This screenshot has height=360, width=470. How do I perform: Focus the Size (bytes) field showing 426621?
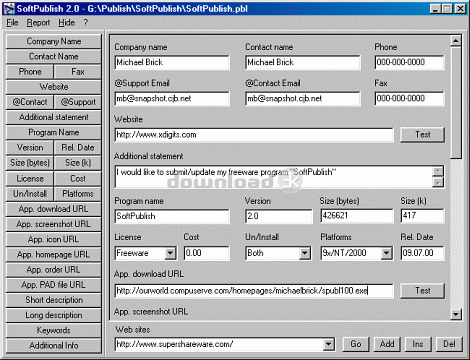coord(357,216)
